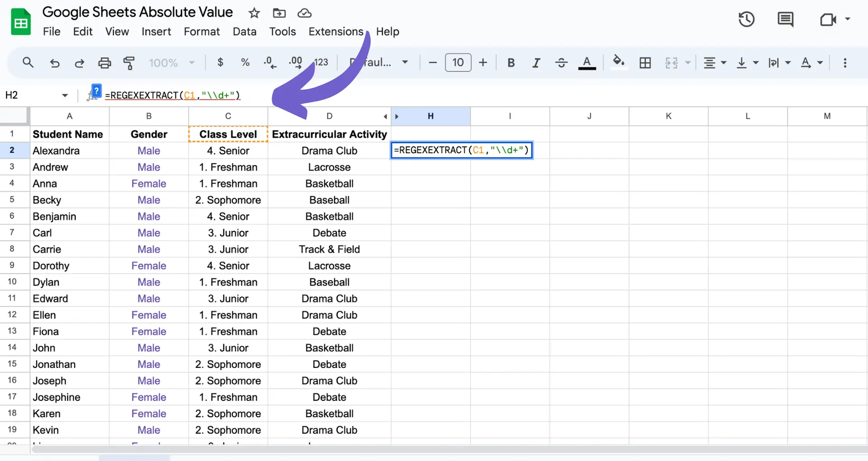Open the Data menu
The width and height of the screenshot is (868, 461).
pyautogui.click(x=245, y=32)
